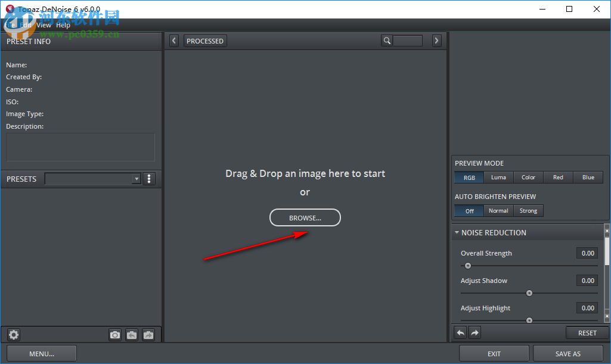This screenshot has height=364, width=611.
Task: Click the BROWSE... button
Action: (x=305, y=217)
